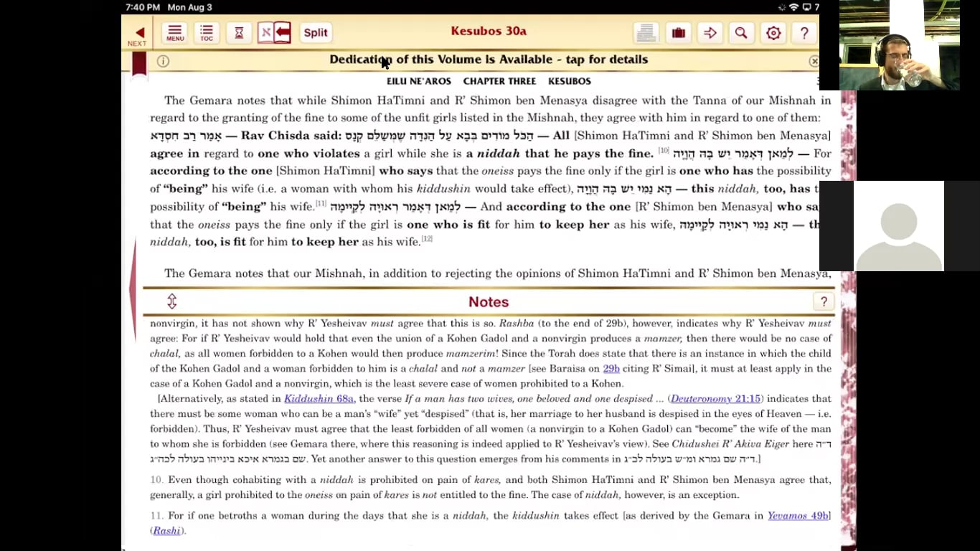980x551 pixels.
Task: Toggle the Split view mode
Action: (x=315, y=32)
